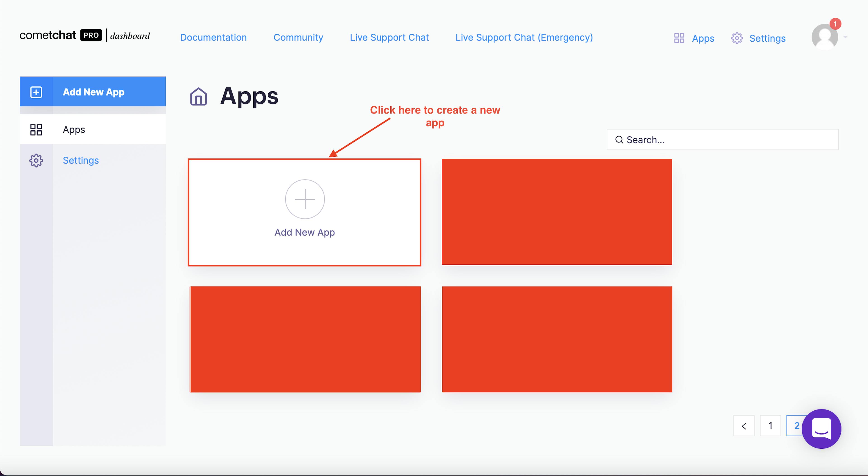Select the Live Support Chat menu item
Image resolution: width=868 pixels, height=476 pixels.
click(389, 38)
